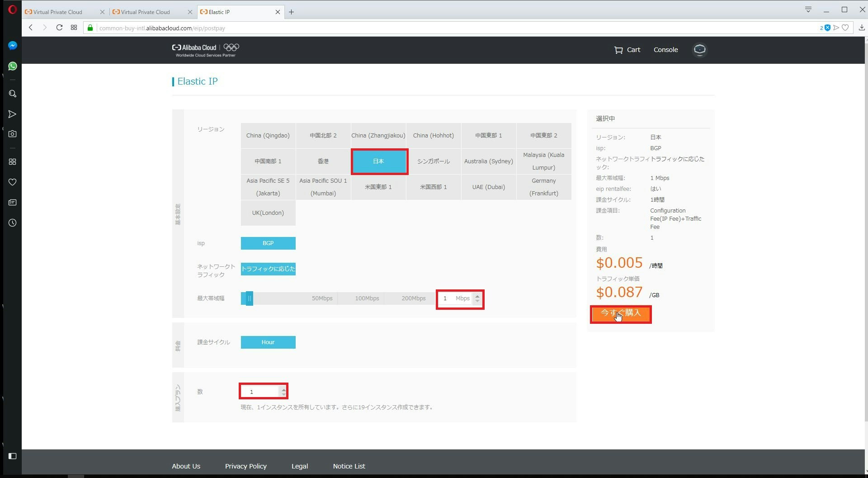
Task: Go forward to the next page
Action: 45,28
